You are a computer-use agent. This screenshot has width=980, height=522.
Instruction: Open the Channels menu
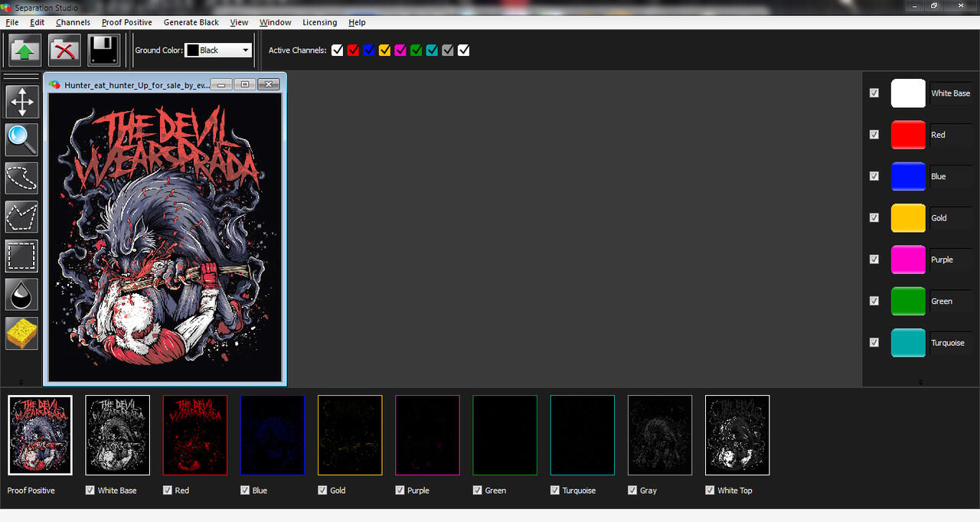tap(73, 22)
